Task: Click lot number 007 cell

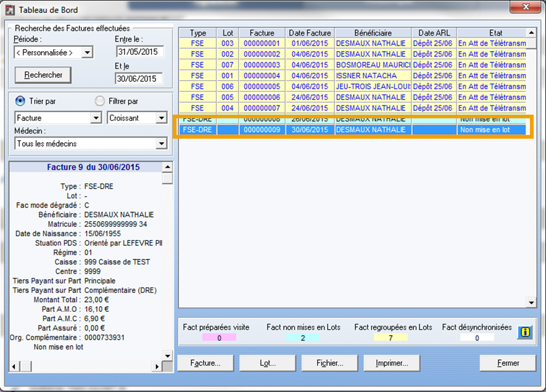Action: point(228,65)
